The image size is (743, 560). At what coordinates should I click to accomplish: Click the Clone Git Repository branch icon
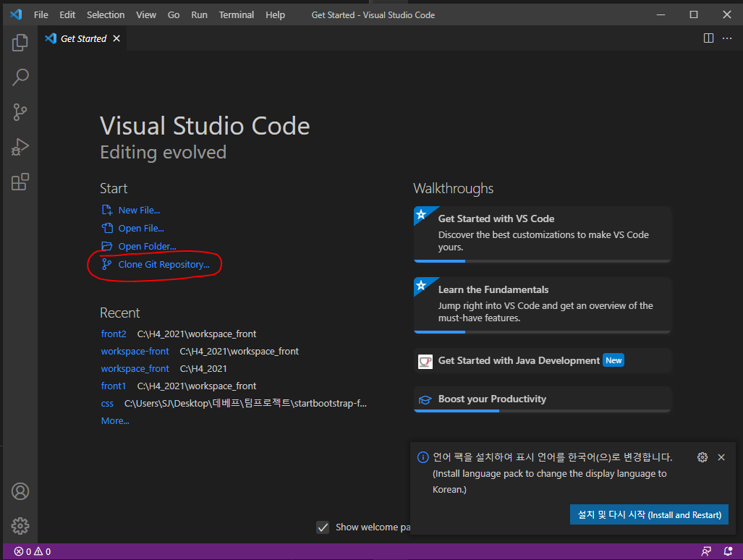click(107, 264)
